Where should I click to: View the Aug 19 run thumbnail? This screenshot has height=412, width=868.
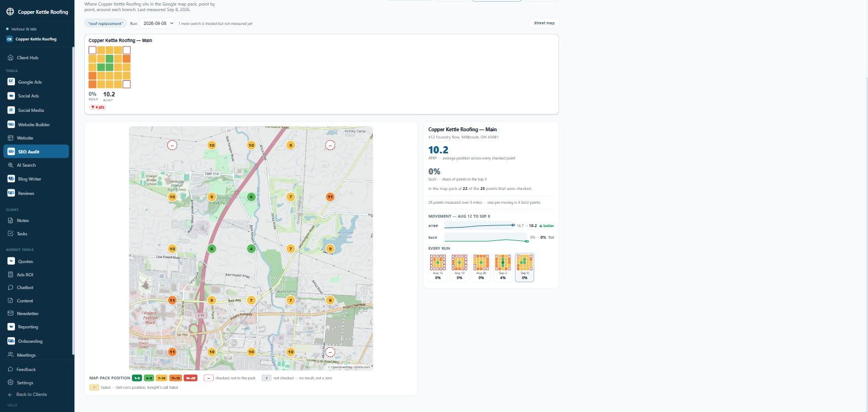pyautogui.click(x=459, y=267)
